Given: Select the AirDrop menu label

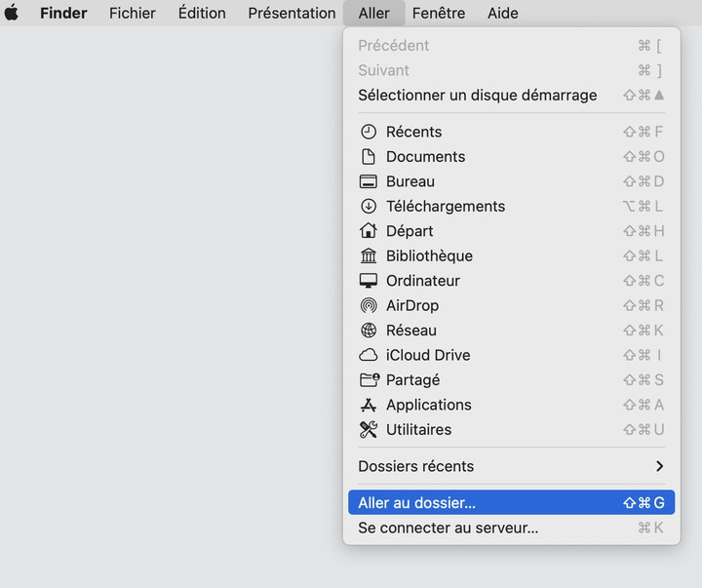Looking at the screenshot, I should pos(412,305).
